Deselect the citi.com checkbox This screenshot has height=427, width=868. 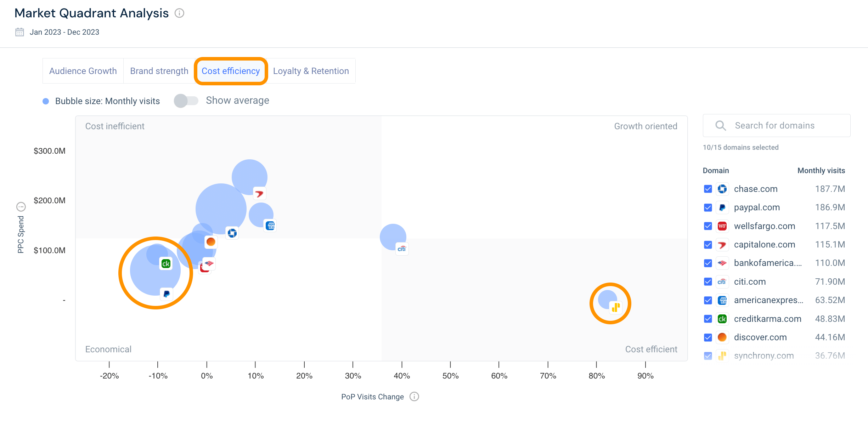click(708, 282)
